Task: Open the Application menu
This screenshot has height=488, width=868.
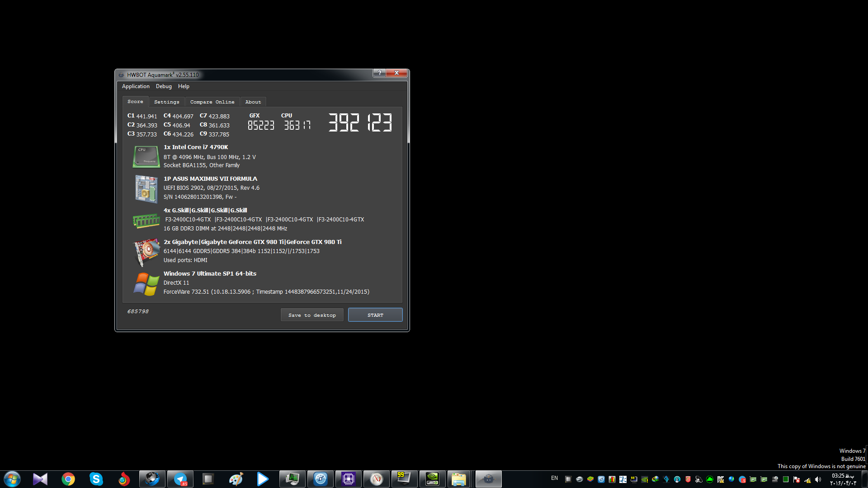Action: click(136, 86)
